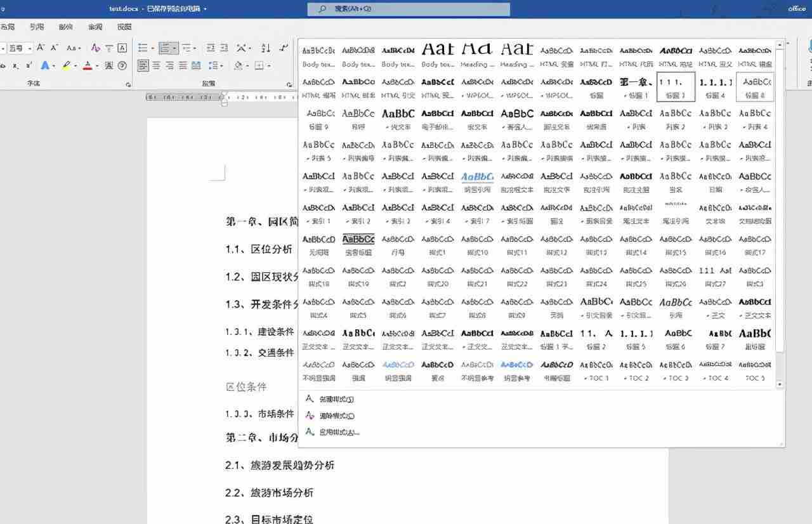Viewport: 812px width, 524px height.
Task: Toggle centered paragraph alignment
Action: click(169, 65)
